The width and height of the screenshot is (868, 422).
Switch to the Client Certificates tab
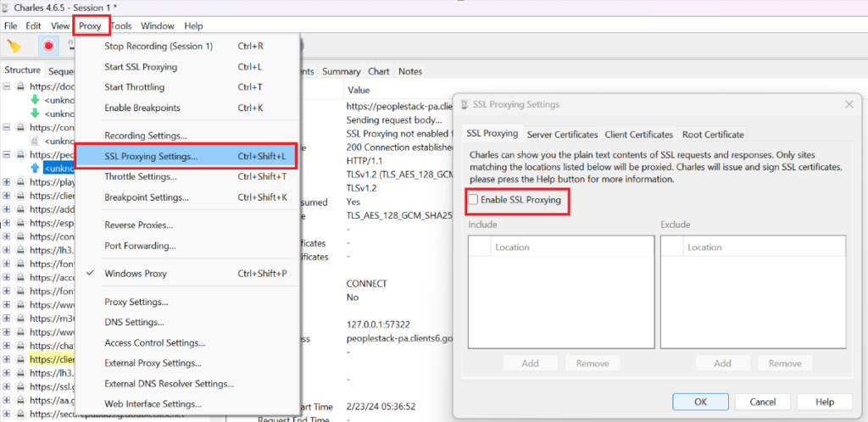[639, 135]
